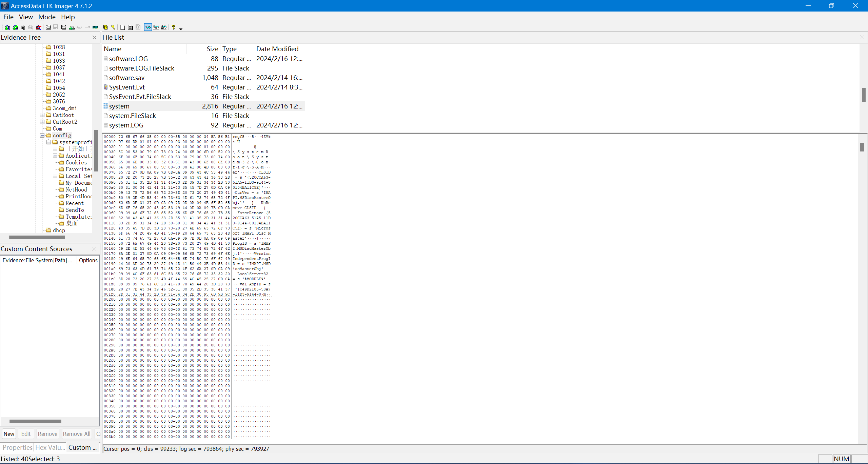Expand the Local Settings folder node
The width and height of the screenshot is (868, 464).
[x=55, y=176]
